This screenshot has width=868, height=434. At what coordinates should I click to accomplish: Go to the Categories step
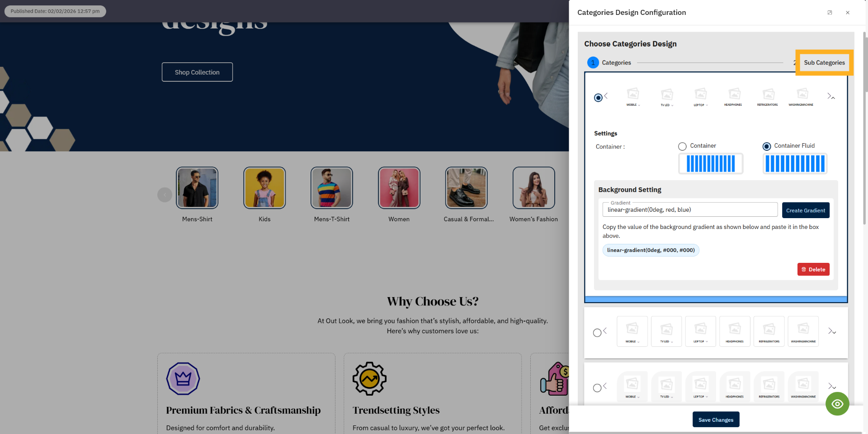tap(609, 63)
